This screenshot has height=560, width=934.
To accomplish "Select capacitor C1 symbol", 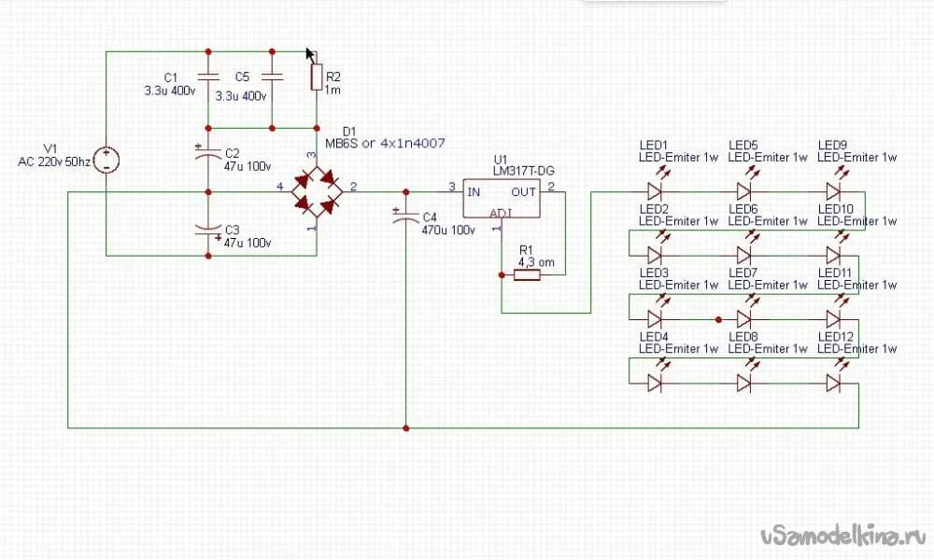I will 208,77.
